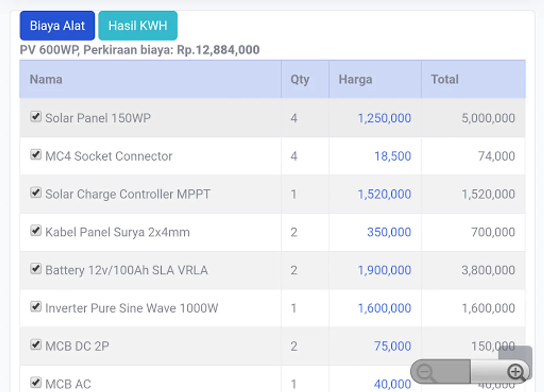544x392 pixels.
Task: Uncheck the MCB AC checkbox
Action: click(x=36, y=383)
